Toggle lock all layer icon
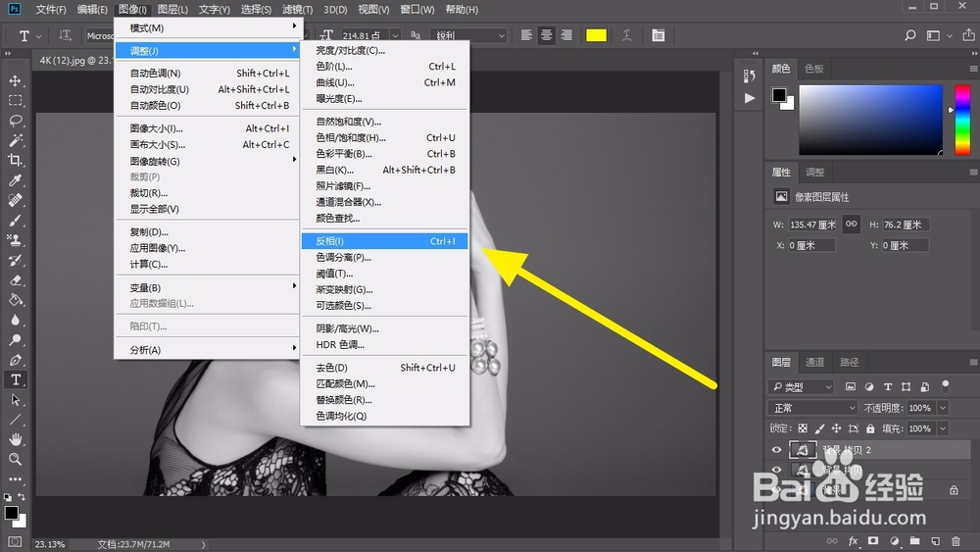The image size is (980, 552). click(x=870, y=428)
